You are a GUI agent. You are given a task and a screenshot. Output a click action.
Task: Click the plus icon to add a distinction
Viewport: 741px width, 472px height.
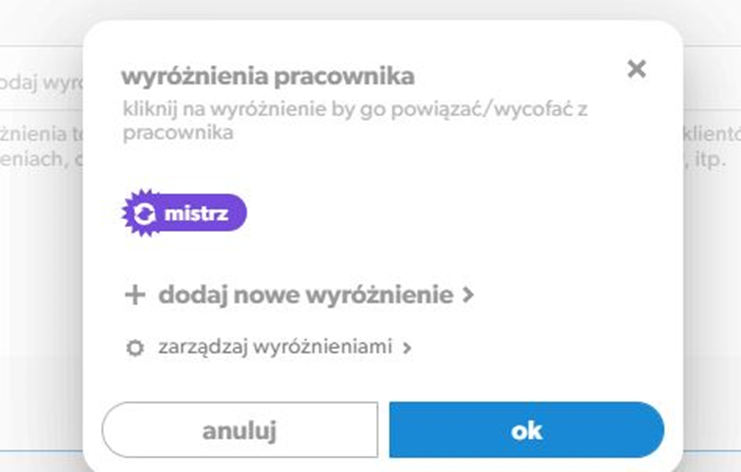135,295
